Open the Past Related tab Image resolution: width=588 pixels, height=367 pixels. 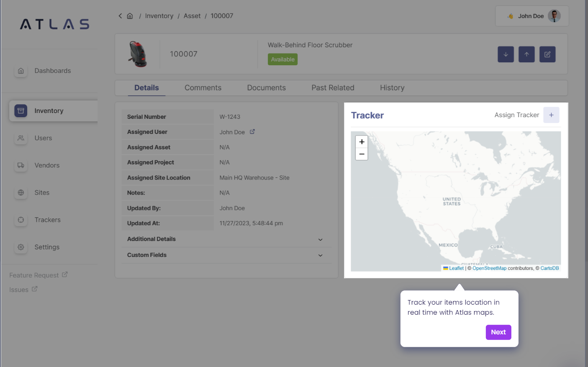[333, 88]
